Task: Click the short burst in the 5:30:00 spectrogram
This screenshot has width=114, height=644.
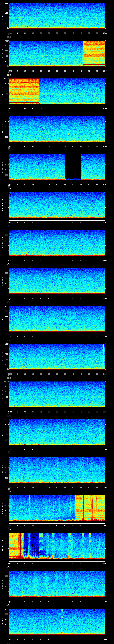Action: 62,621
